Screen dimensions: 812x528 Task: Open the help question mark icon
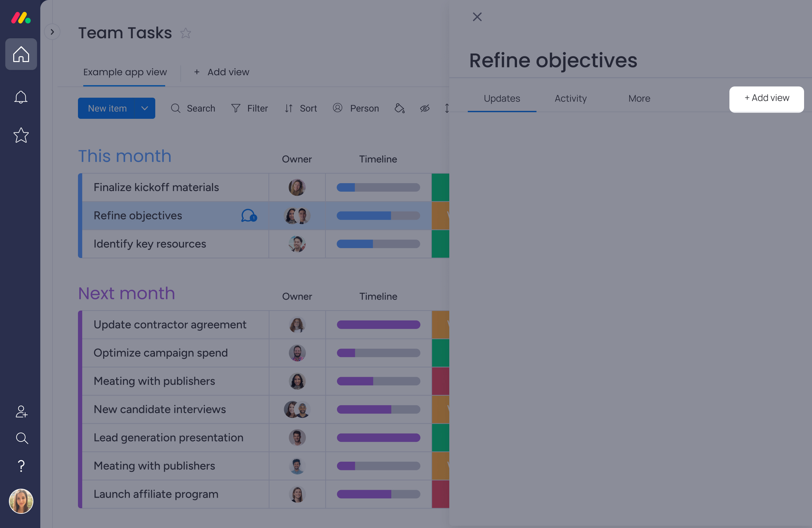tap(21, 466)
